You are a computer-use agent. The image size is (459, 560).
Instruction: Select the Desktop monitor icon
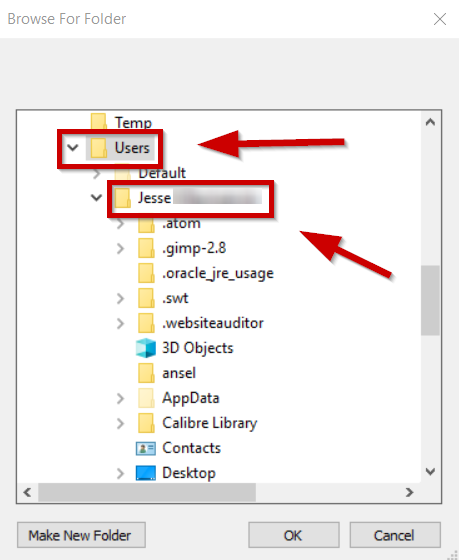[146, 473]
